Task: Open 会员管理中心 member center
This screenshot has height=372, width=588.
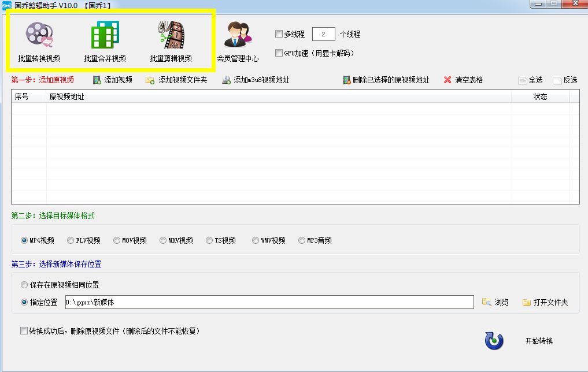Action: [x=238, y=41]
